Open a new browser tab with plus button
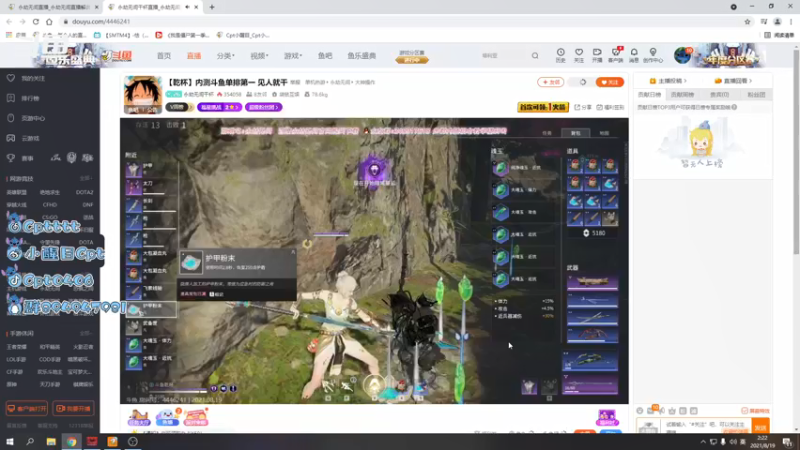This screenshot has height=450, width=800. [x=212, y=7]
